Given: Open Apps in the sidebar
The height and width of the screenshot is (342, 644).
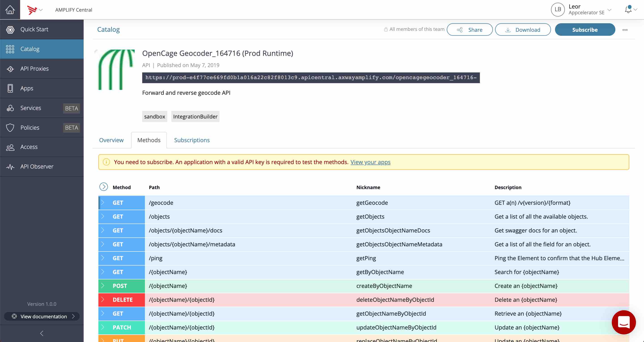Looking at the screenshot, I should tap(42, 88).
